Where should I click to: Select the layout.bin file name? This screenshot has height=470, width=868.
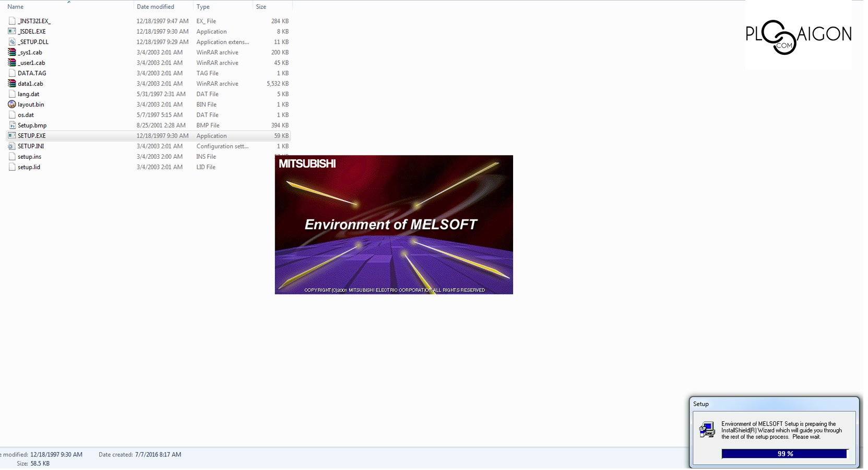pos(31,104)
